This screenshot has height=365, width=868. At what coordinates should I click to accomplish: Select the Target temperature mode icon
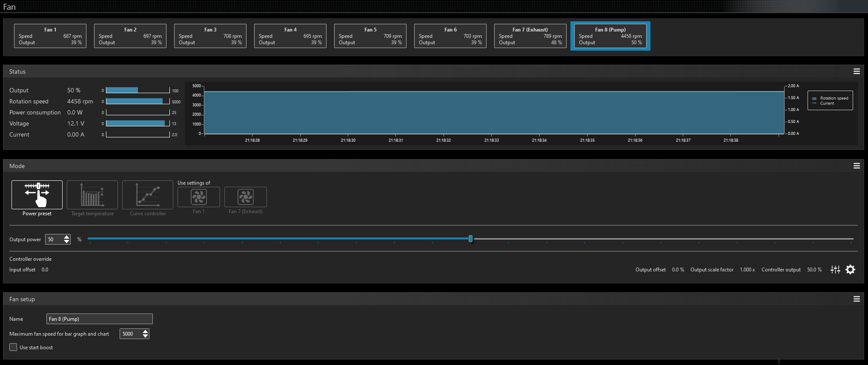click(92, 195)
